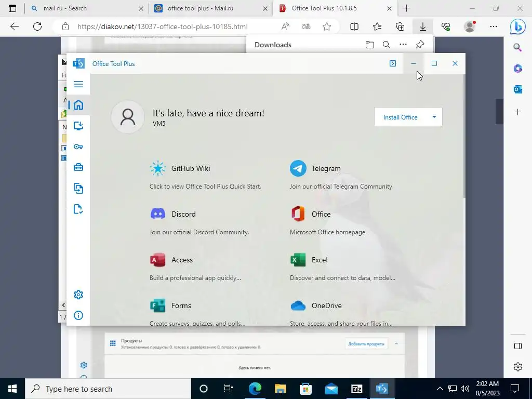Open a new browser tab
532x399 pixels.
tap(406, 8)
